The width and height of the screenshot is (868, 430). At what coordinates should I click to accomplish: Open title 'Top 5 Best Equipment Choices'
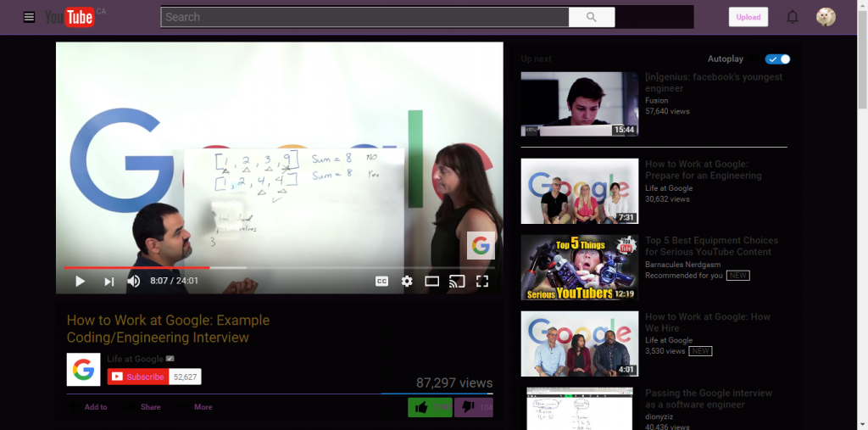point(711,246)
